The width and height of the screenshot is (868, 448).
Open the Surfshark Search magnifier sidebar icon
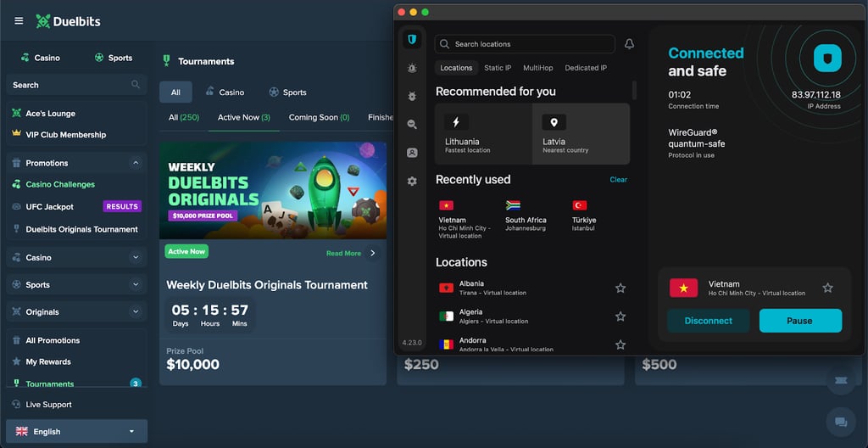[412, 124]
